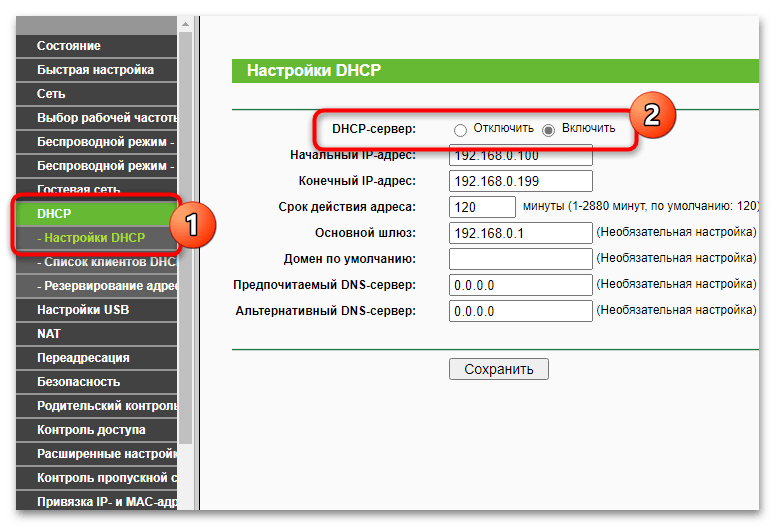The width and height of the screenshot is (775, 526).
Task: Click the Конечный IP-адрес field
Action: point(520,181)
